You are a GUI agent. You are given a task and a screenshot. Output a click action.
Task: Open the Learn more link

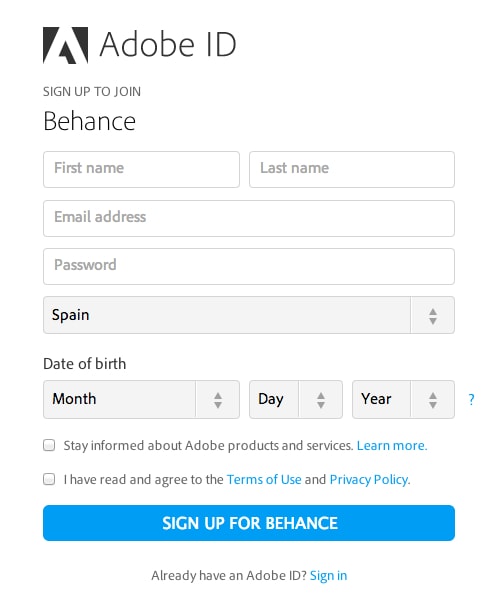(392, 445)
